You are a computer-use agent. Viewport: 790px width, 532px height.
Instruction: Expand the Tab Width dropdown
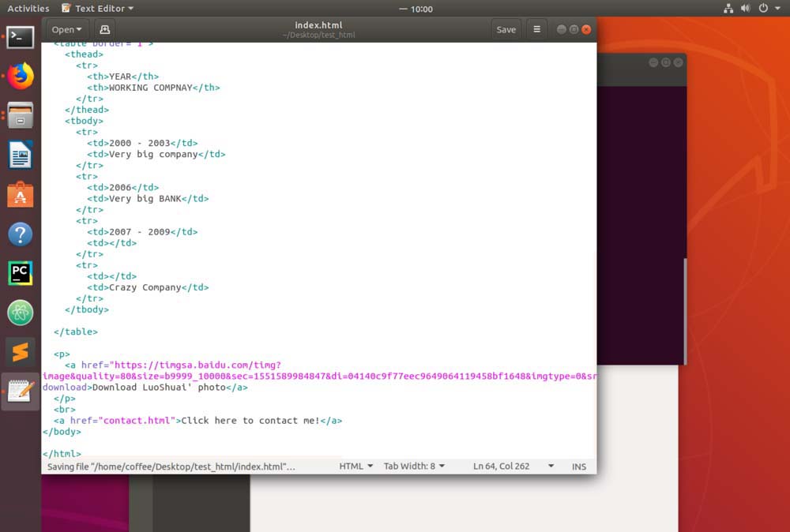point(414,466)
